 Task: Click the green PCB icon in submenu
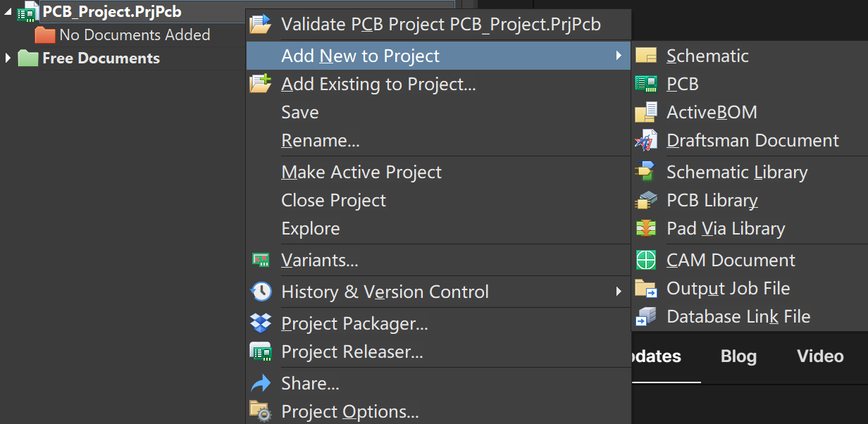(x=645, y=84)
